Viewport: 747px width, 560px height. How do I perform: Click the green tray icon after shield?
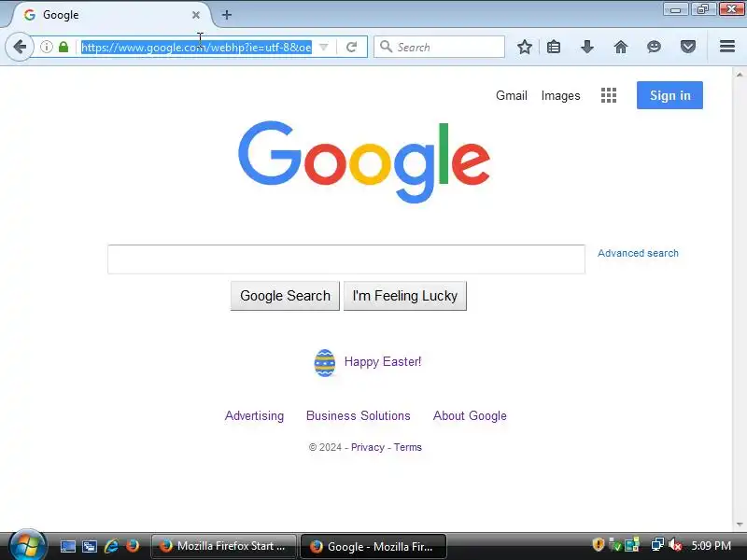click(x=615, y=544)
